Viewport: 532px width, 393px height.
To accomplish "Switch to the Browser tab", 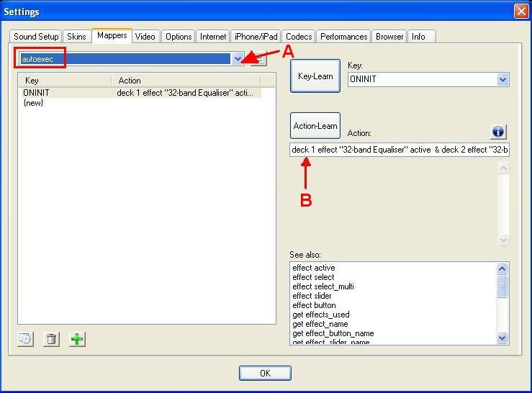I will click(389, 36).
